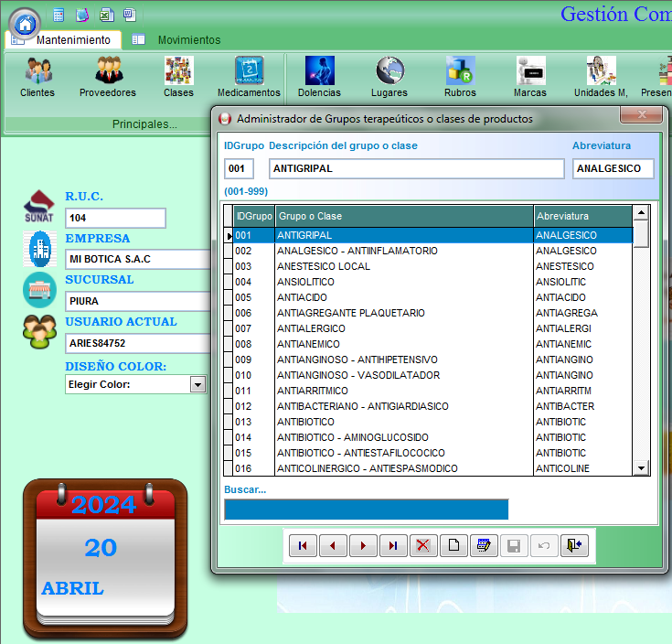672x644 pixels.
Task: Open the Marcas catalog
Action: [x=530, y=77]
